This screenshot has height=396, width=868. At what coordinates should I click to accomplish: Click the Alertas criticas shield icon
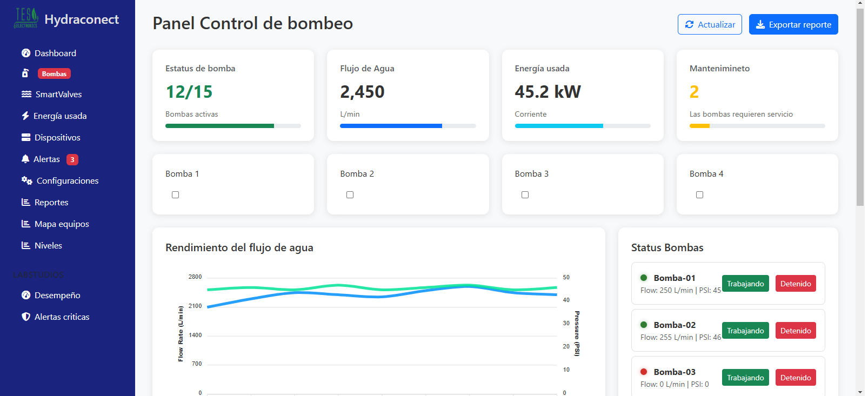(26, 317)
